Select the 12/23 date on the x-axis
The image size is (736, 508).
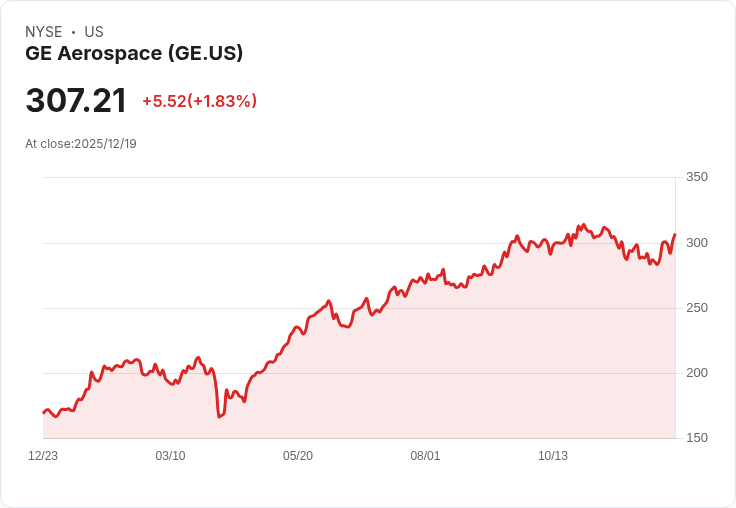click(43, 456)
